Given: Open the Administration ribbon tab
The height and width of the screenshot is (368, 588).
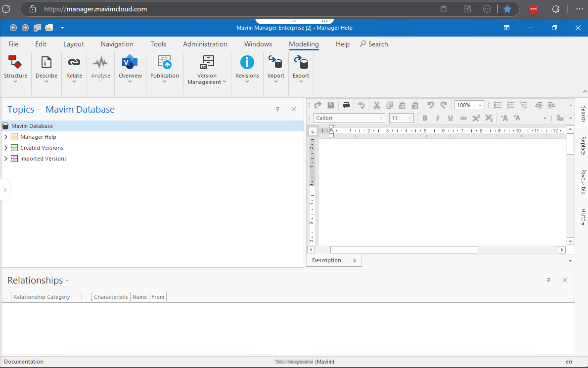Looking at the screenshot, I should [205, 44].
